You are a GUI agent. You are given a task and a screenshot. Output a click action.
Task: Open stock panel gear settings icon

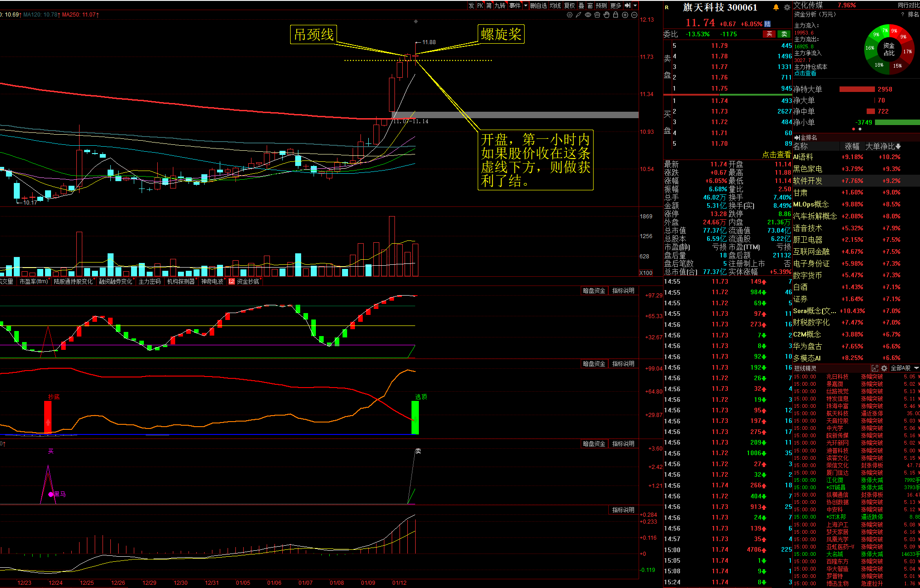pos(787,7)
